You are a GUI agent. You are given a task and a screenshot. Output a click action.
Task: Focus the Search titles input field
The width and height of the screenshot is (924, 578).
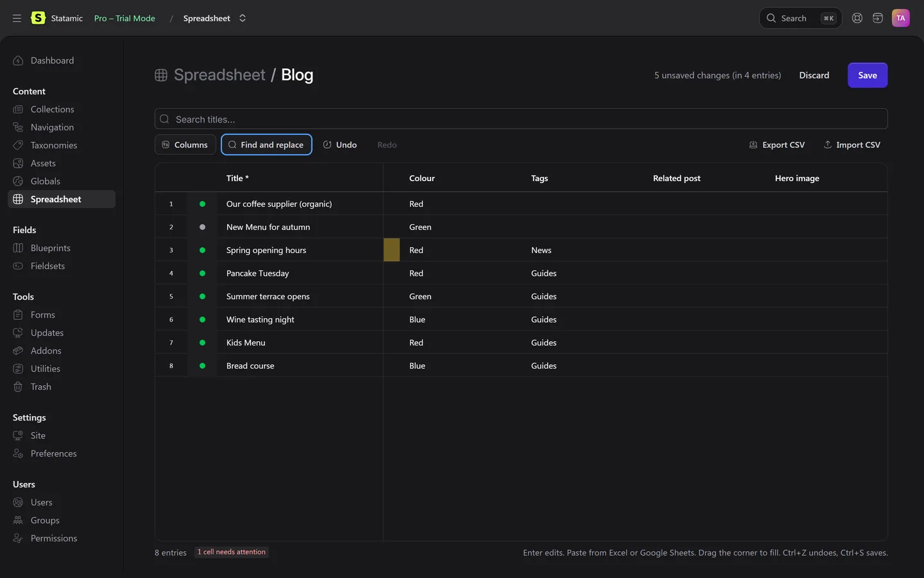pyautogui.click(x=521, y=119)
